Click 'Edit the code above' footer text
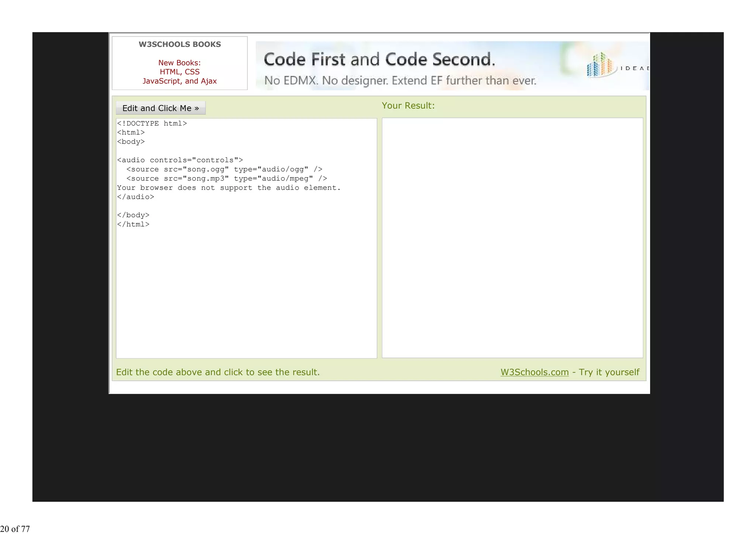 point(218,372)
